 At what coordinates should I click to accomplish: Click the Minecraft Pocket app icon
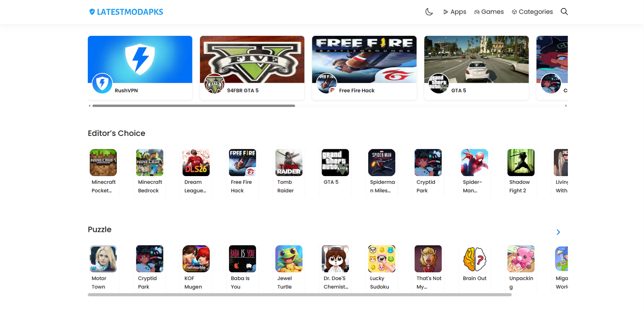click(103, 162)
